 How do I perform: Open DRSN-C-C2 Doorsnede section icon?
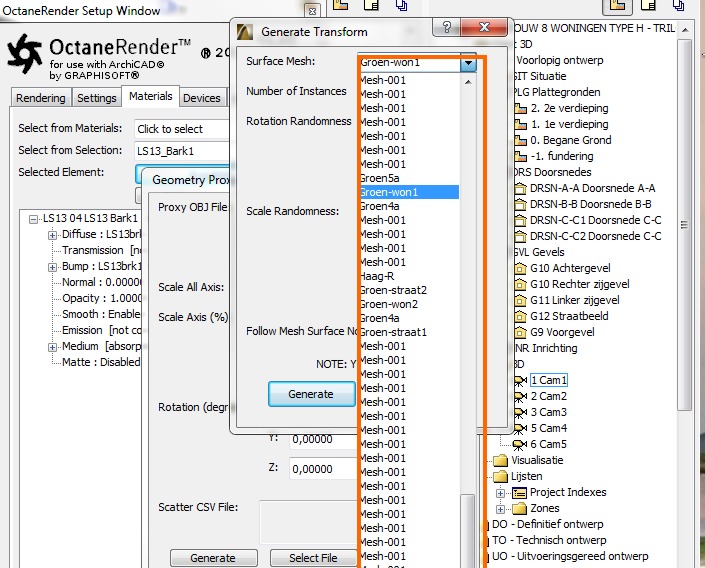click(520, 236)
